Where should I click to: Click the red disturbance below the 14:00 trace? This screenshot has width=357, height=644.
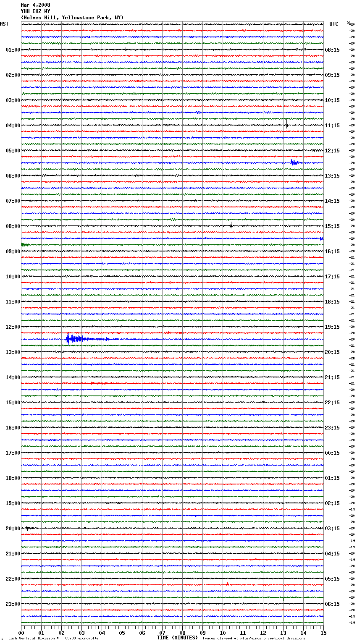pyautogui.click(x=99, y=383)
